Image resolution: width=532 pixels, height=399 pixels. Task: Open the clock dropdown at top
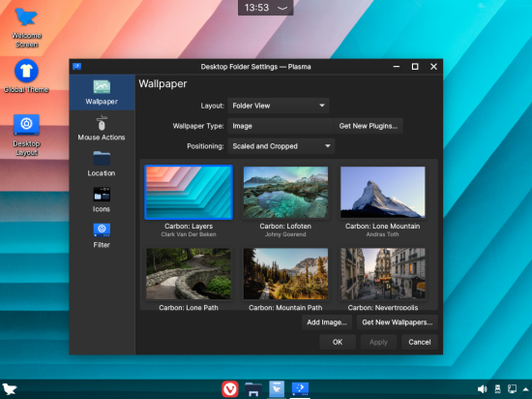(x=266, y=8)
